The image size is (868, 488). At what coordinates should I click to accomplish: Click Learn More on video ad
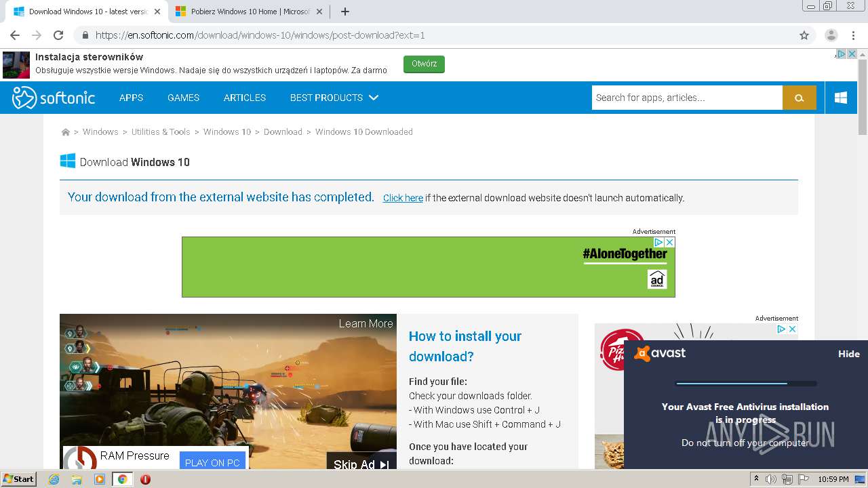[366, 323]
